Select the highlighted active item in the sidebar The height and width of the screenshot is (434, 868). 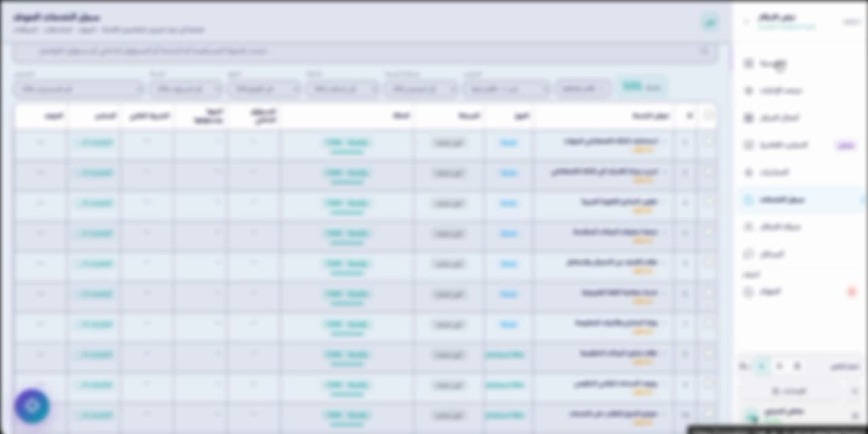click(x=800, y=200)
